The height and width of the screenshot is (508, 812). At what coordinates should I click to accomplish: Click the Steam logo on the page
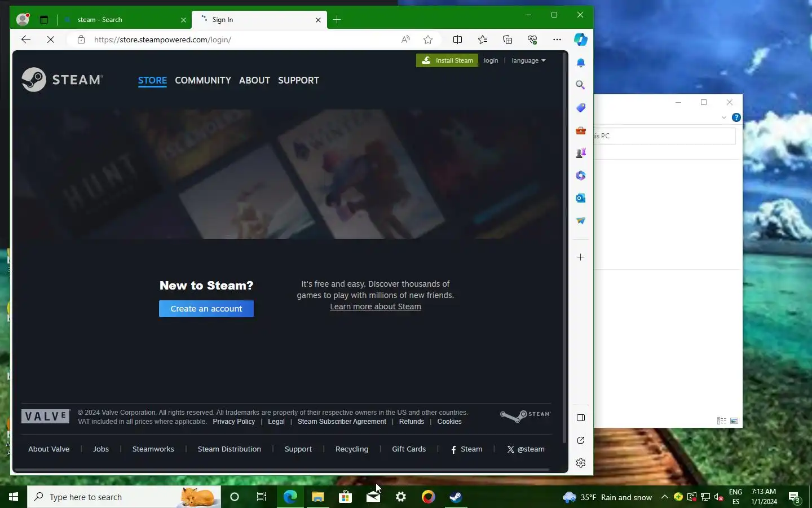coord(62,80)
